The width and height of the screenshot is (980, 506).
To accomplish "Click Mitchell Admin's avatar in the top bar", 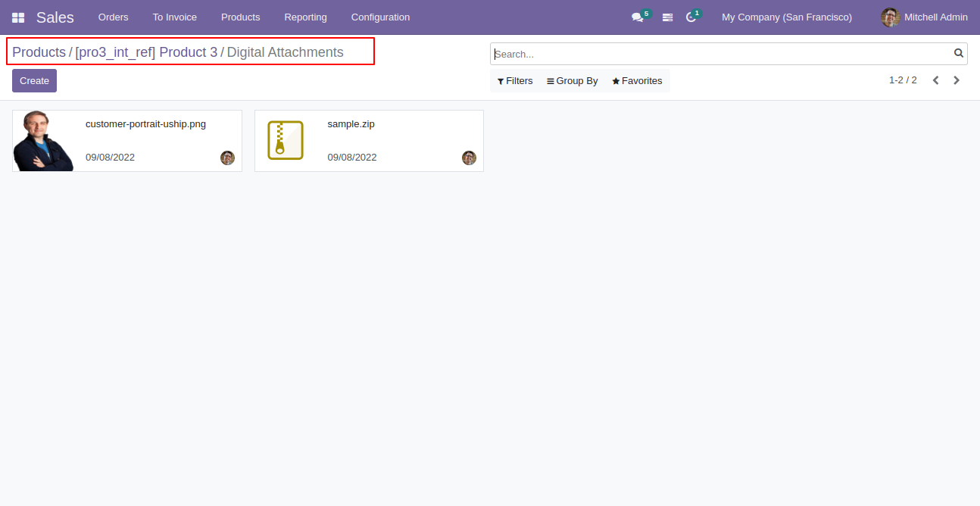I will 891,17.
